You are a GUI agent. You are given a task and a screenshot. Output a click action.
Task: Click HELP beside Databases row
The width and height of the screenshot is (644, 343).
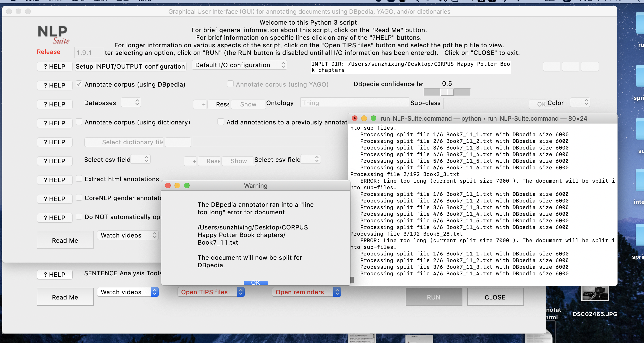point(55,104)
